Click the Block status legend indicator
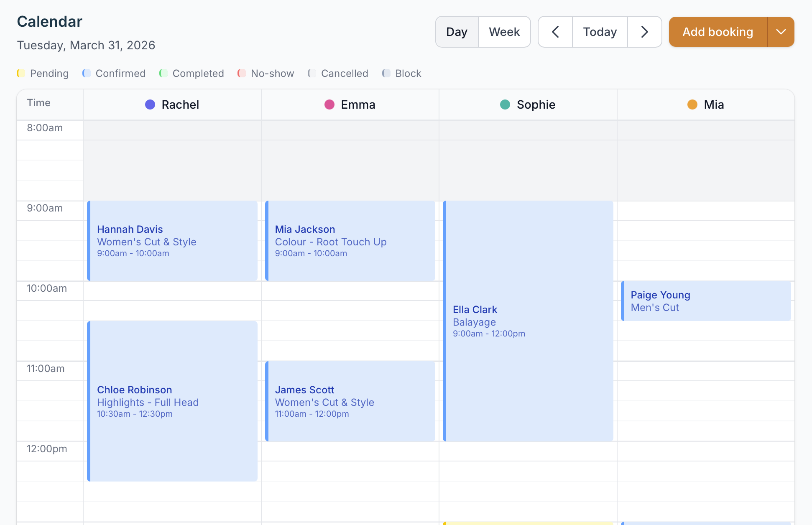The height and width of the screenshot is (525, 812). (386, 73)
